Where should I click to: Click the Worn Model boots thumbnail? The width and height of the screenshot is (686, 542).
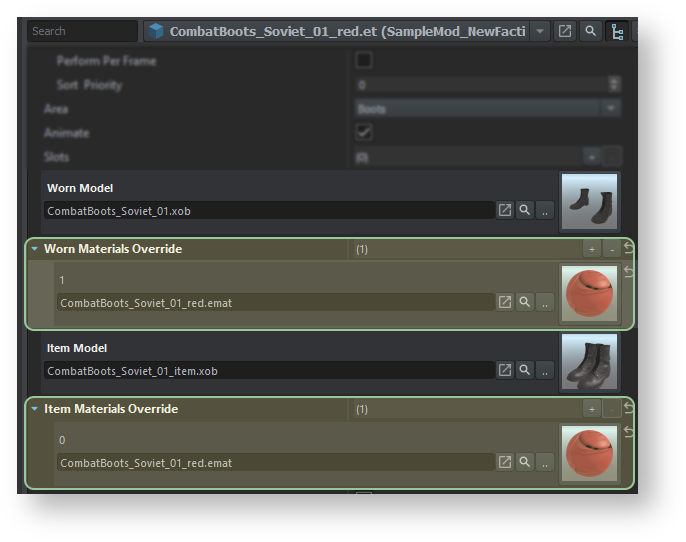[x=589, y=201]
